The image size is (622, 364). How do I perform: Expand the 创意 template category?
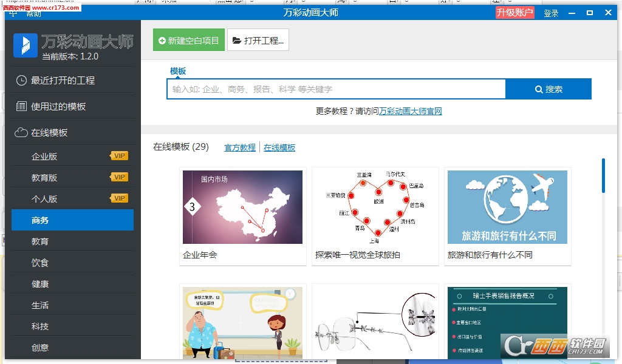[40, 347]
